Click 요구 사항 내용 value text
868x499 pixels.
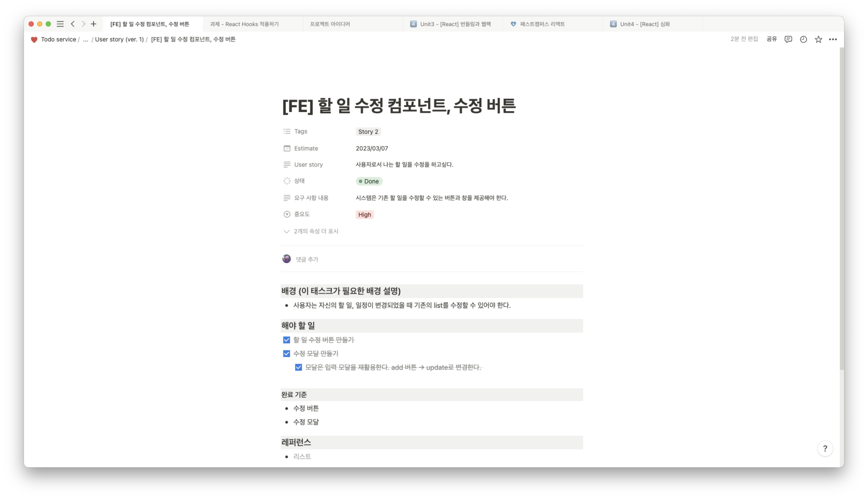(x=432, y=198)
